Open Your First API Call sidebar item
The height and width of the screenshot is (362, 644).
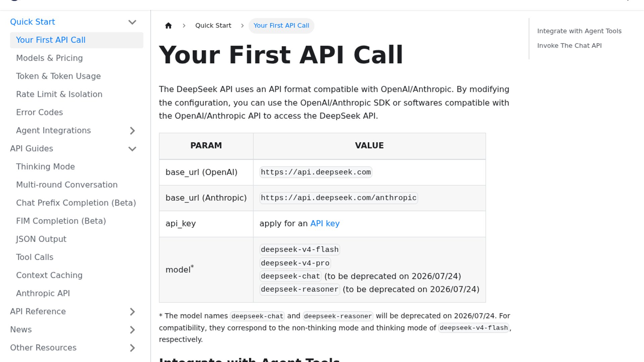[x=76, y=40]
